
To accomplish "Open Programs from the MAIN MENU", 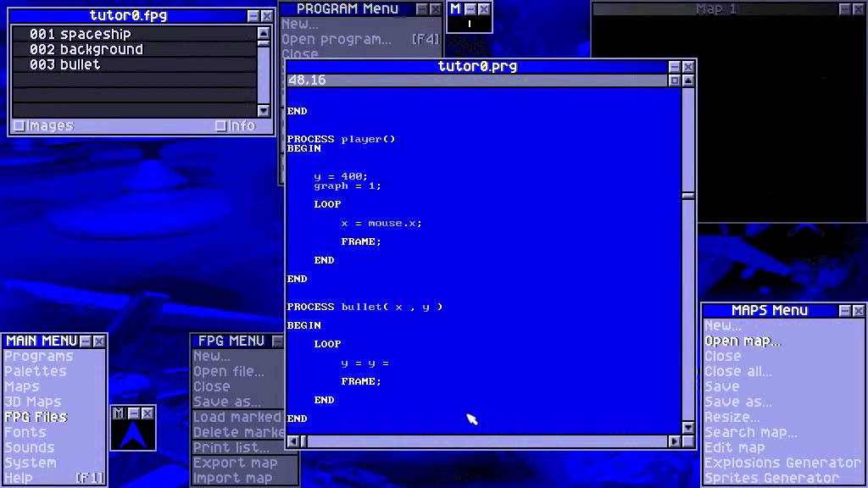I will click(x=39, y=357).
